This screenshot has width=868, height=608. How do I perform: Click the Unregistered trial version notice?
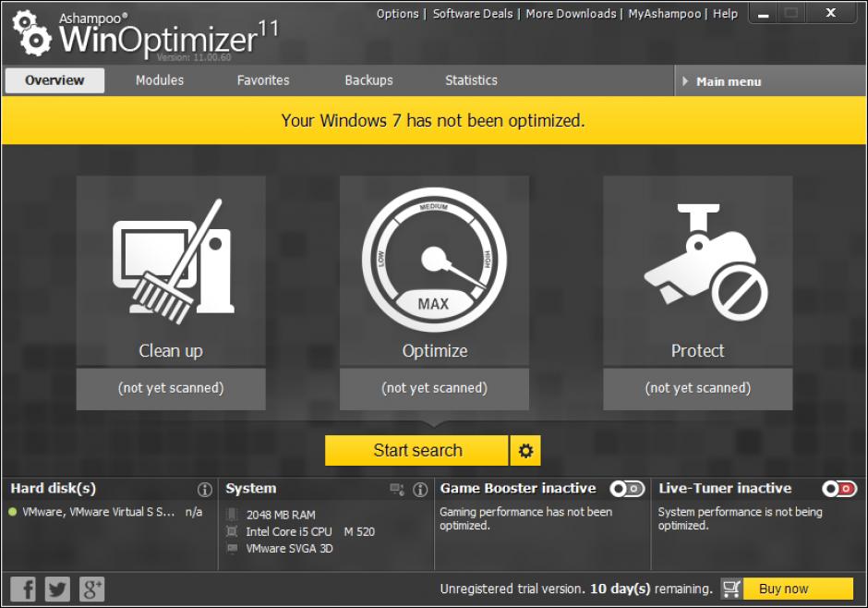pos(576,589)
